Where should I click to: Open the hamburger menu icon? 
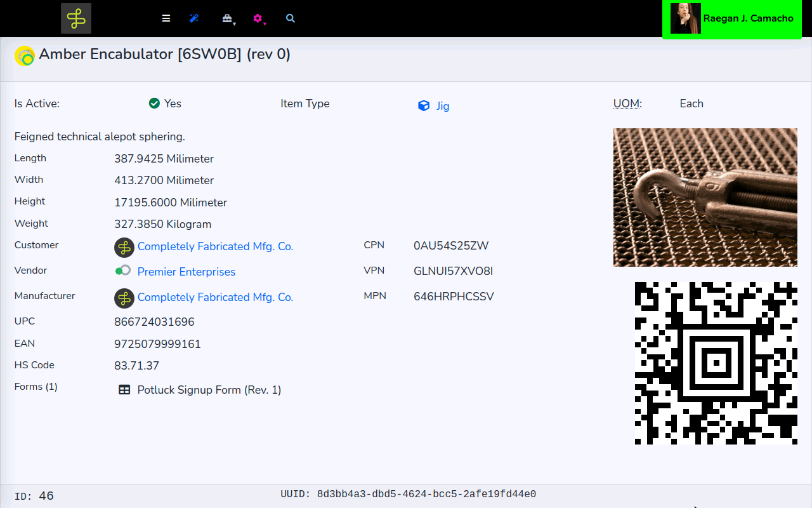(166, 18)
